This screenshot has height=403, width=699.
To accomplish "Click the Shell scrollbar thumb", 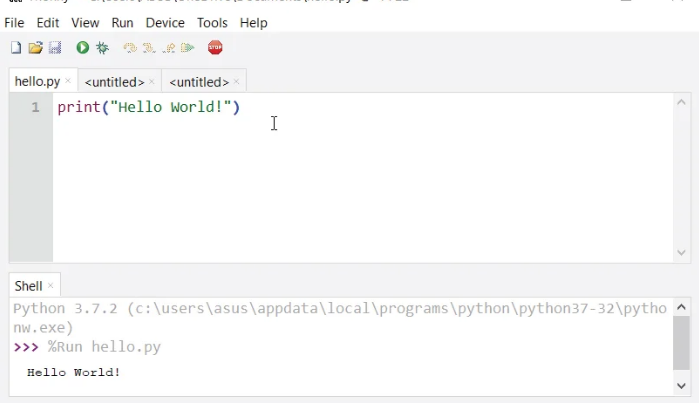I will pos(681,343).
